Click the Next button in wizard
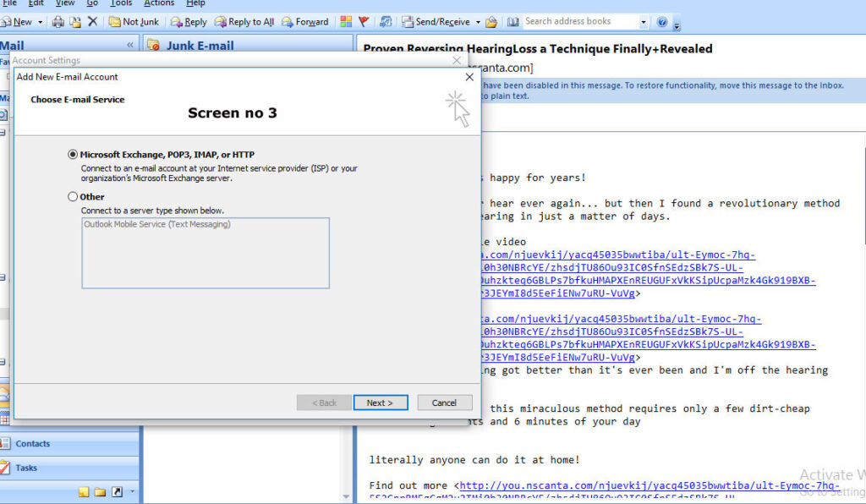The image size is (866, 504). 380,403
